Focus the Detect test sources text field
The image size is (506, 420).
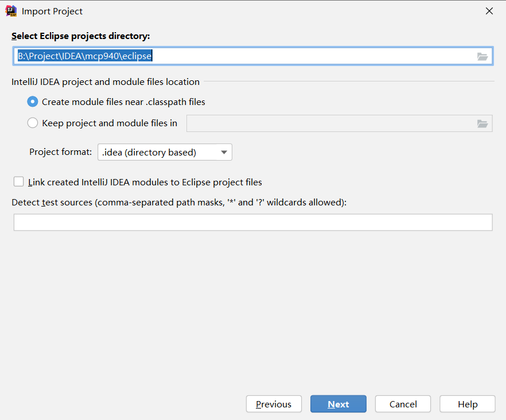[x=252, y=223]
